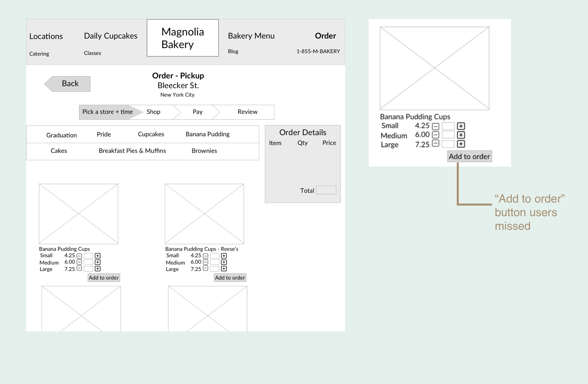
Task: Click Banana Pudding Cups product image
Action: (x=78, y=214)
